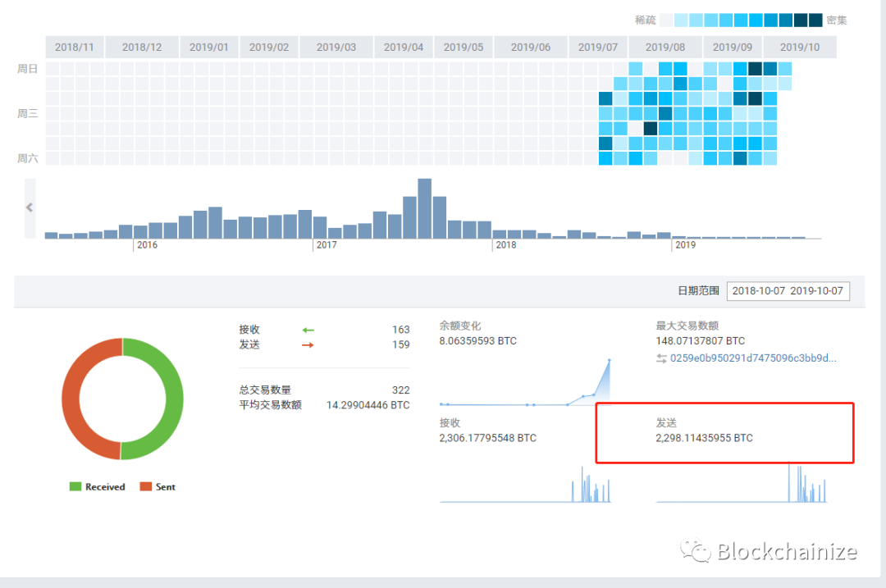Click the swap icon before the transaction hash
This screenshot has width=886, height=588.
click(x=661, y=358)
